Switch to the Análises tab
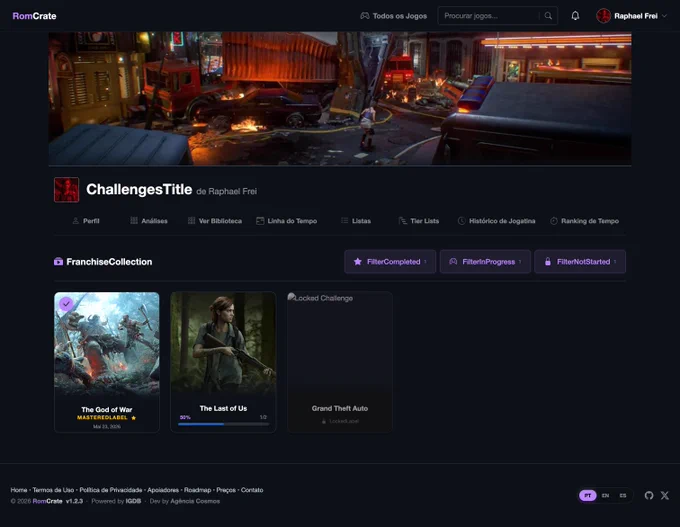This screenshot has height=527, width=680. (149, 221)
